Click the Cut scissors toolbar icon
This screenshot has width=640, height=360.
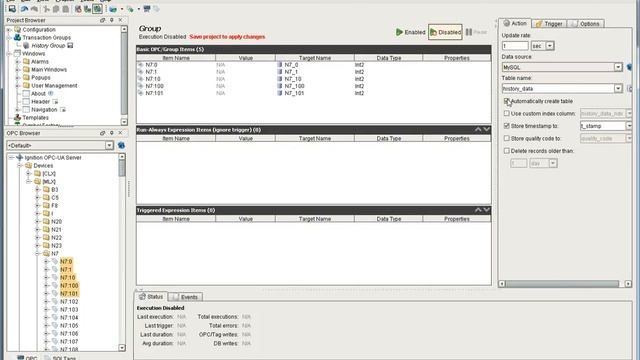point(47,9)
